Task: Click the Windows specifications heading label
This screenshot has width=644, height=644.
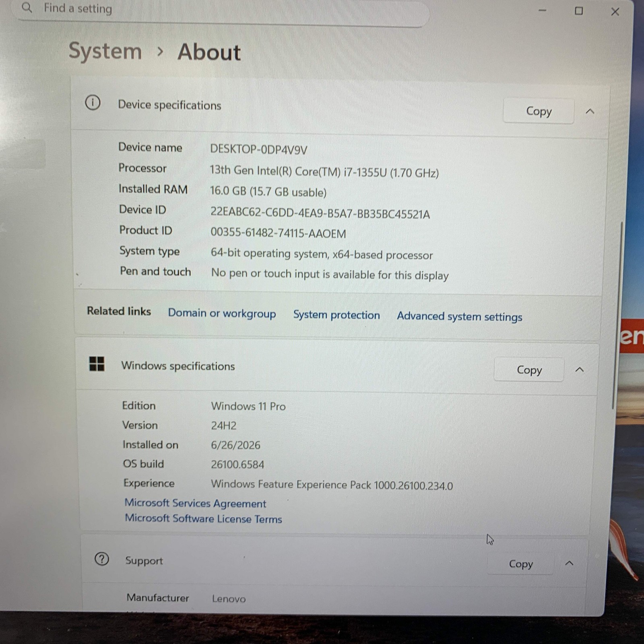Action: [x=178, y=365]
